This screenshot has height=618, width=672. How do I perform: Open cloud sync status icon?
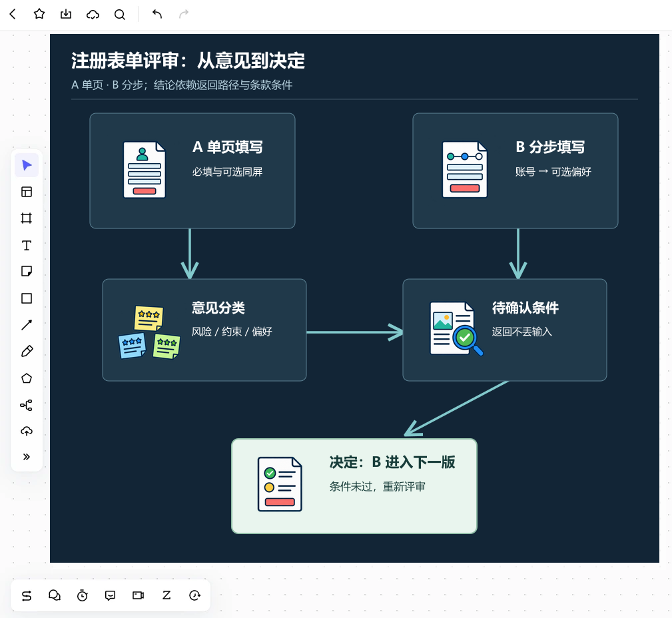click(93, 15)
